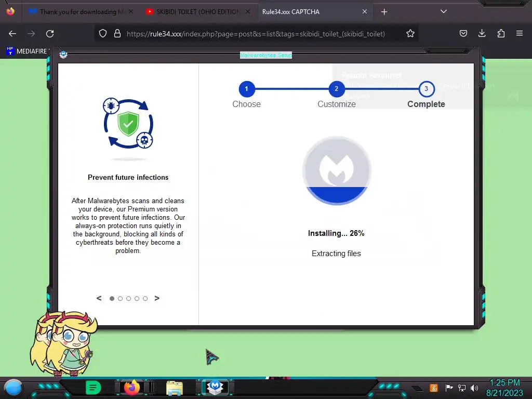
Task: Click the shield protection cycle illustration
Action: click(128, 124)
